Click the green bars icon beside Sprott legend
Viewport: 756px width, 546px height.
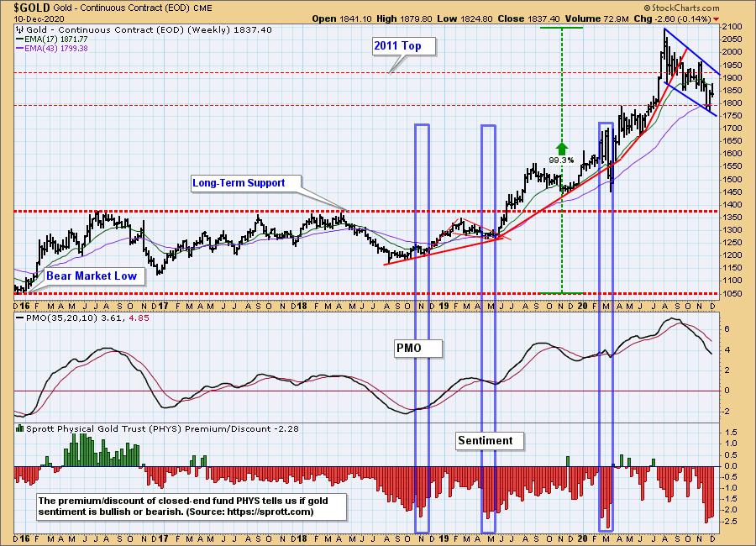[20, 428]
